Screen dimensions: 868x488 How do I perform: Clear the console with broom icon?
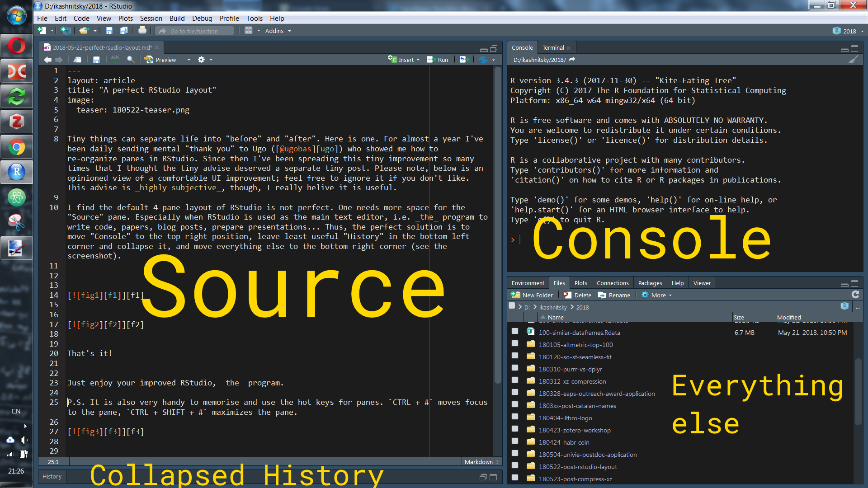click(x=854, y=60)
